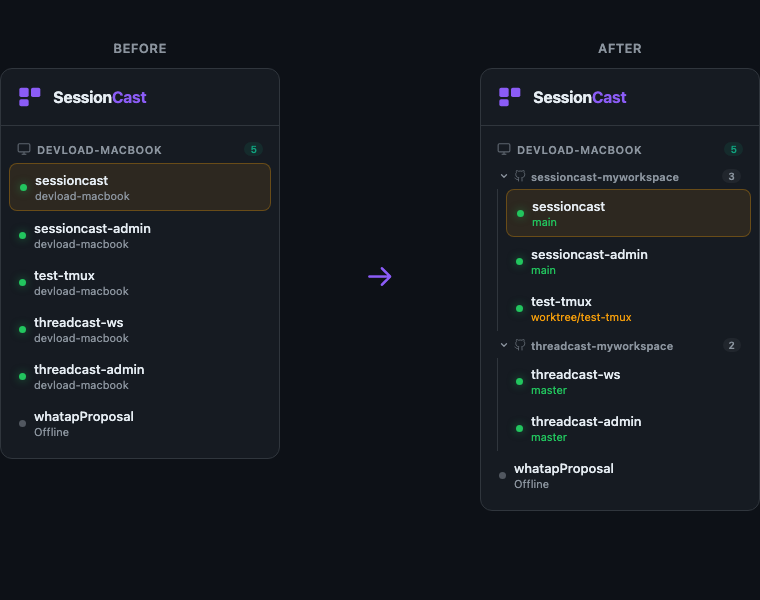Click the SessionCast title text in After panel
Screen dimensions: 760x600
tap(579, 97)
